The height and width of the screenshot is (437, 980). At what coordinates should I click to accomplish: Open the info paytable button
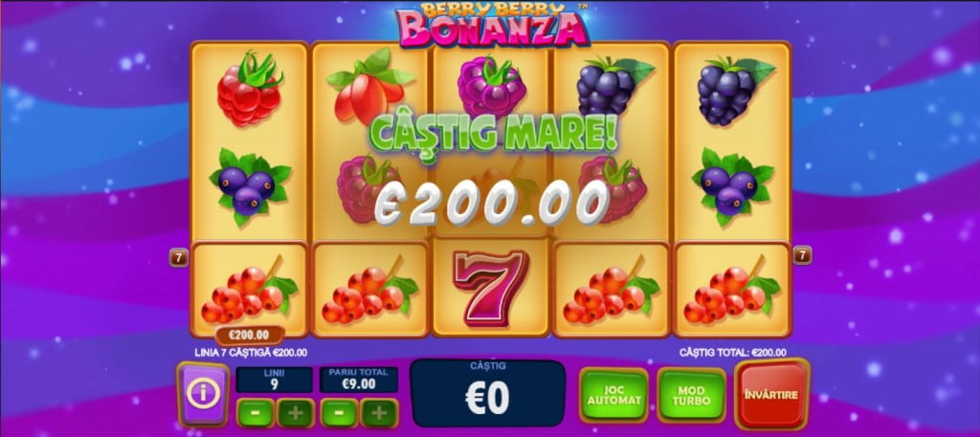[x=203, y=394]
